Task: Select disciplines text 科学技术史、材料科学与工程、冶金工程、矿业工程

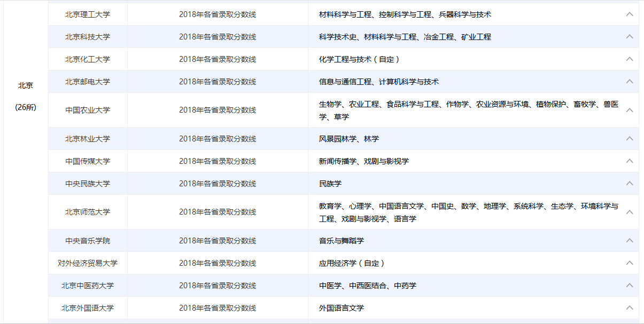Action: (x=405, y=37)
